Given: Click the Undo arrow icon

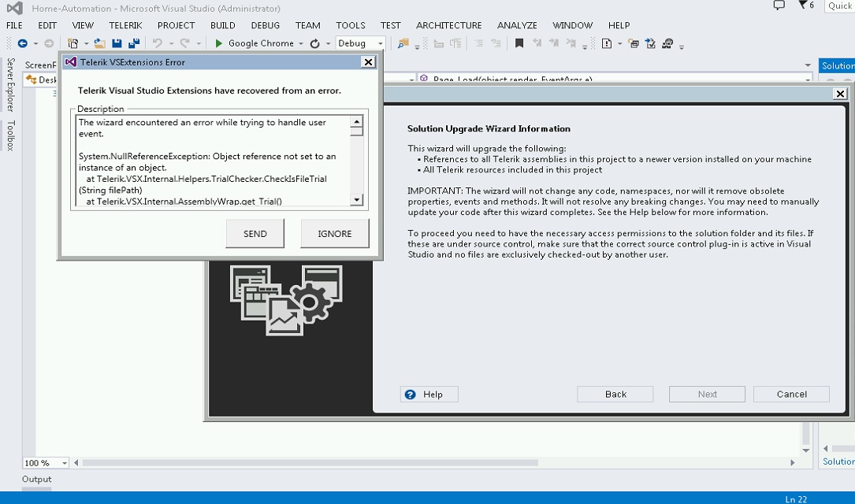Looking at the screenshot, I should 158,43.
